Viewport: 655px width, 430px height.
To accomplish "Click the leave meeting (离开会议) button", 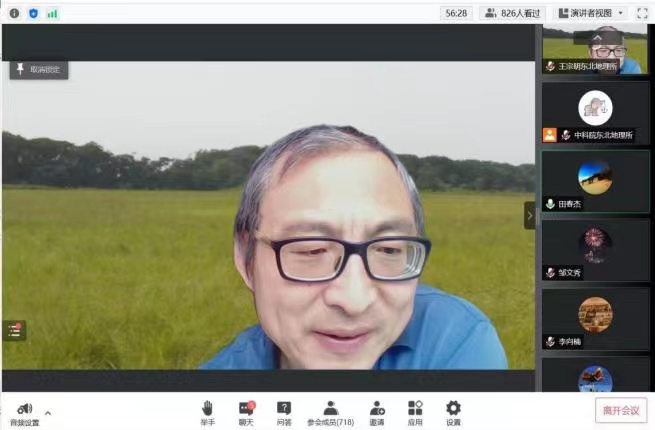I will pyautogui.click(x=620, y=409).
